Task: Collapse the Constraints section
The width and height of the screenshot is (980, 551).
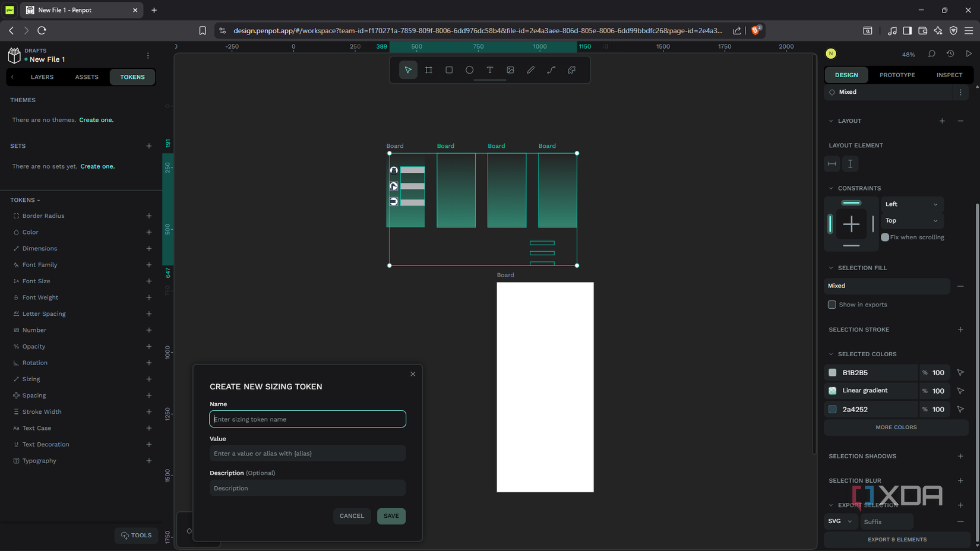Action: click(x=831, y=188)
